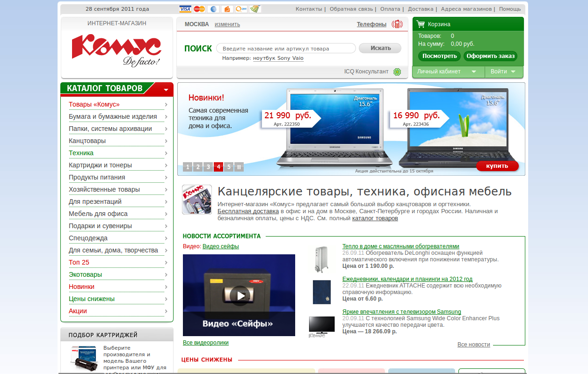Select the active banner slide 4
Screen dimensions: 588x374
[x=218, y=167]
